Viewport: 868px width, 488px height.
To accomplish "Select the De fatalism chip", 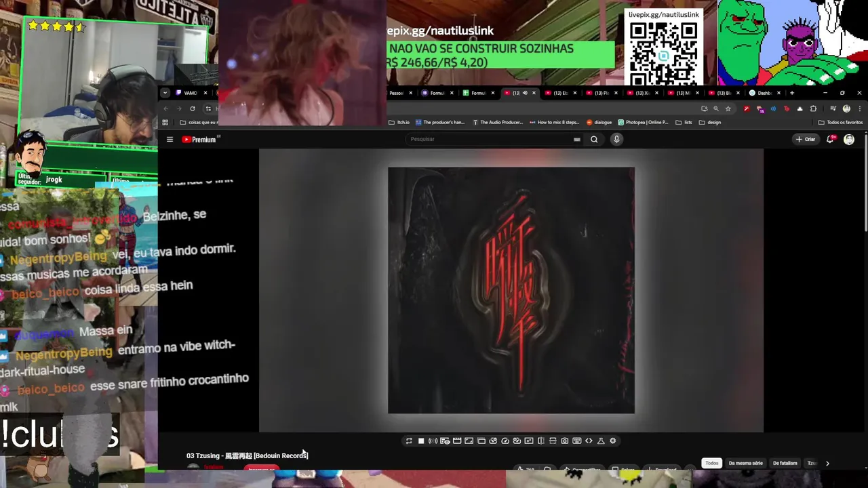I will tap(785, 463).
